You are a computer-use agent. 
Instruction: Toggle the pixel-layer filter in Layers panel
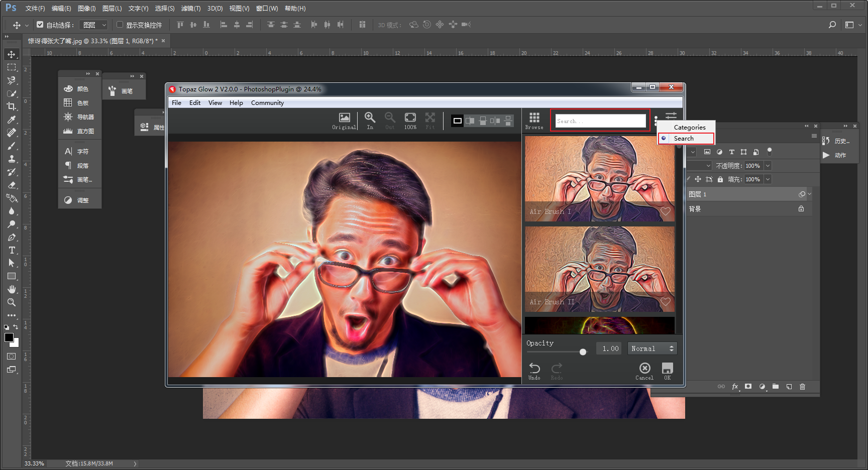(707, 152)
